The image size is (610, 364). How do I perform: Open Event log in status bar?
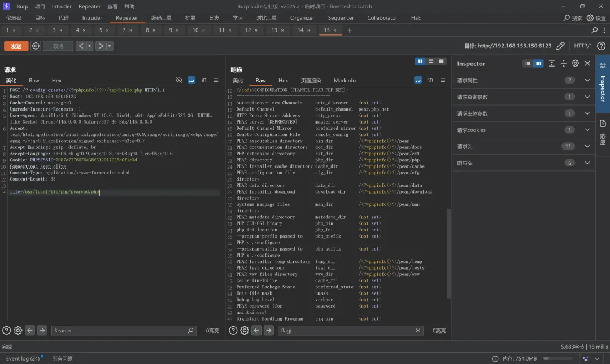click(x=23, y=358)
